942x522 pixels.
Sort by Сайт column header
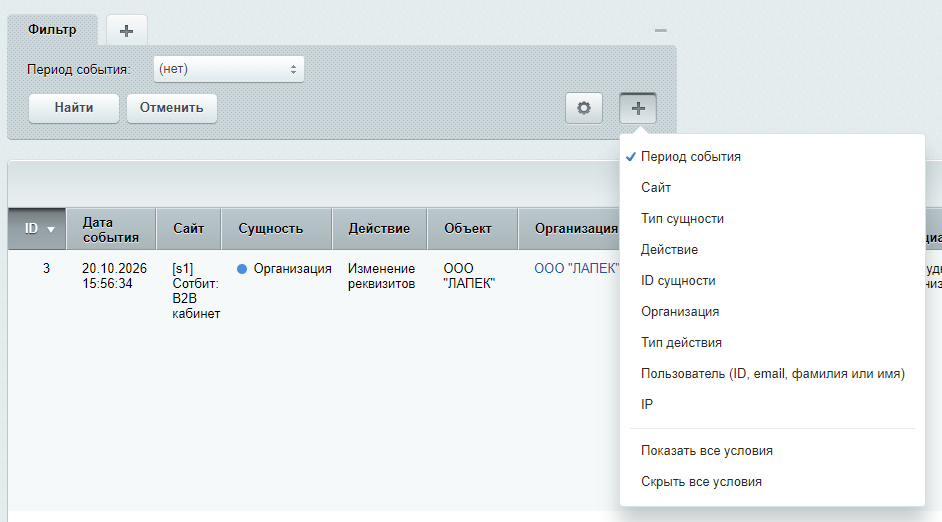(x=189, y=229)
